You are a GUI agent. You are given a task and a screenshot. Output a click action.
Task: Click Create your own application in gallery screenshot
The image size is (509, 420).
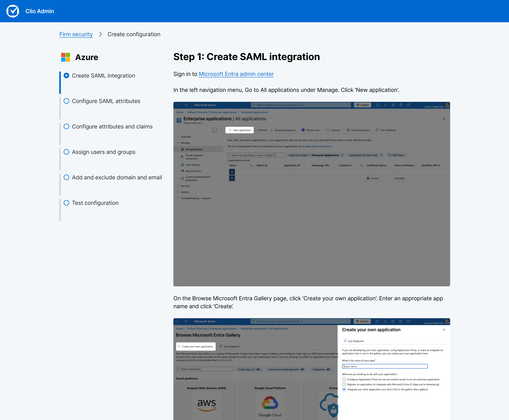click(x=196, y=346)
